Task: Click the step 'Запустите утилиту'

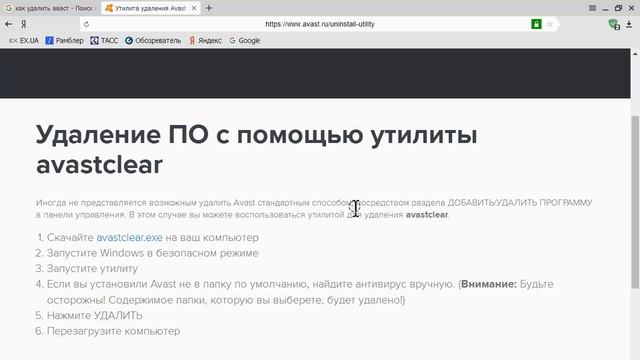Action: tap(92, 269)
